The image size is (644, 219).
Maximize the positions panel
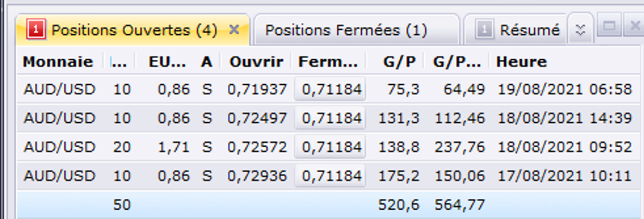point(609,27)
